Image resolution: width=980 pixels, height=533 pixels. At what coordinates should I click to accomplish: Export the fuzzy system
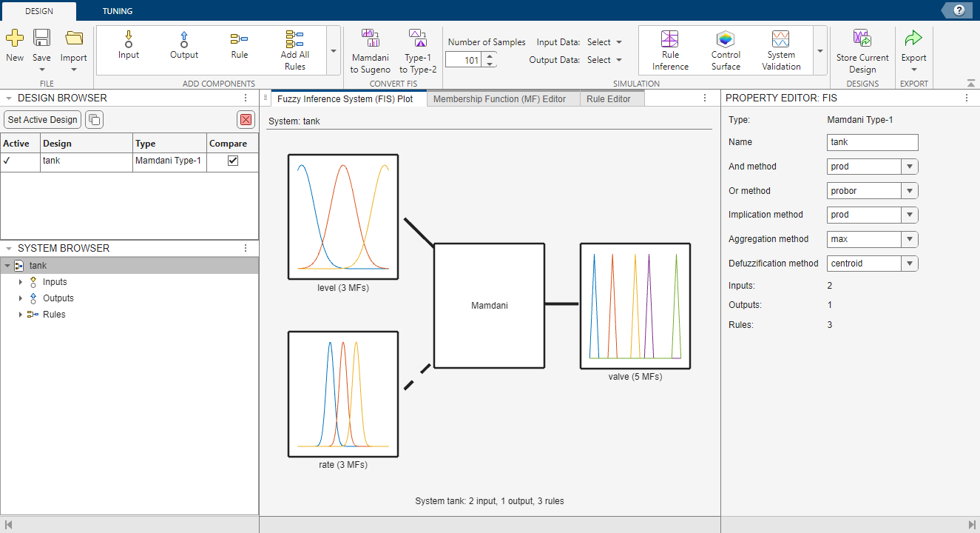click(913, 46)
